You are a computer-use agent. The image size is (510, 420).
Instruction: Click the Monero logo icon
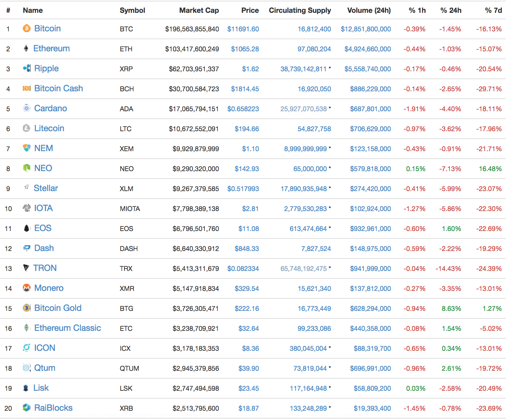click(27, 287)
